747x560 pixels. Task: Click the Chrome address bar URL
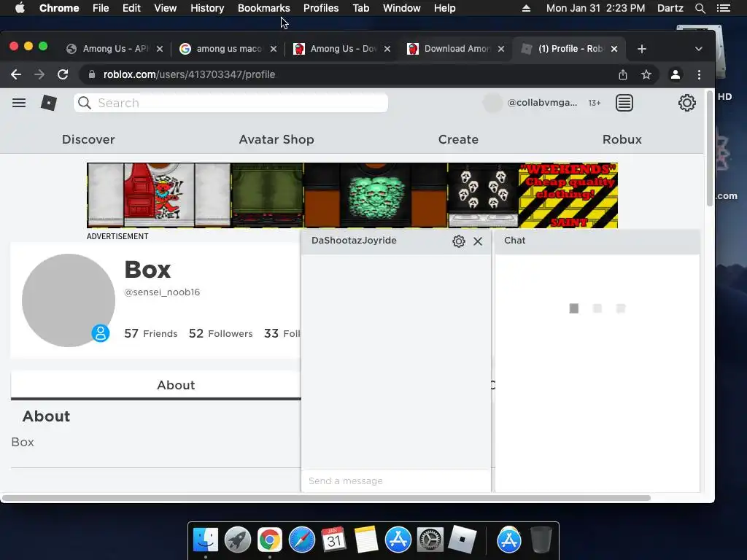(189, 74)
